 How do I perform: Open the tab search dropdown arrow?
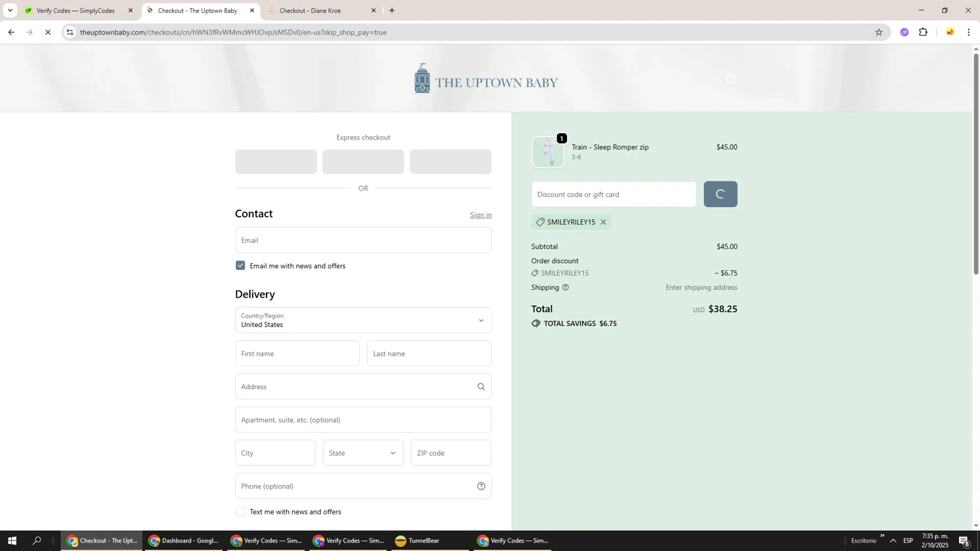[10, 10]
